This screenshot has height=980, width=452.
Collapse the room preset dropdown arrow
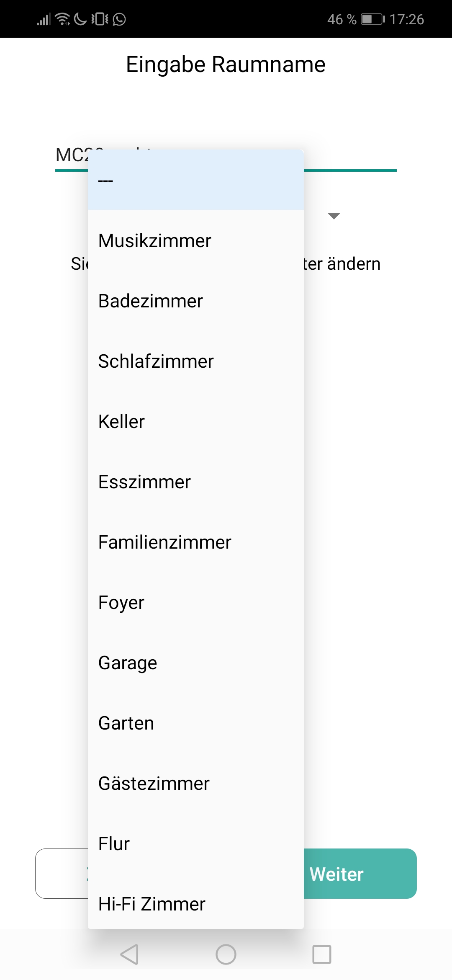click(334, 216)
